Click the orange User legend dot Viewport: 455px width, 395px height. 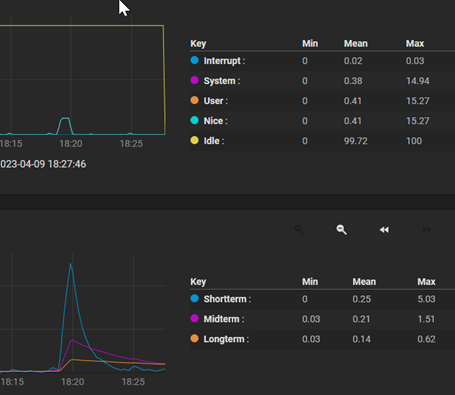click(x=194, y=100)
